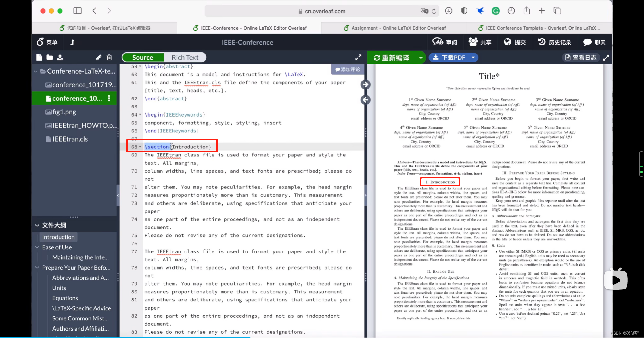Open the three-dot menu on conference_10 file
Image resolution: width=644 pixels, height=338 pixels.
click(x=109, y=98)
